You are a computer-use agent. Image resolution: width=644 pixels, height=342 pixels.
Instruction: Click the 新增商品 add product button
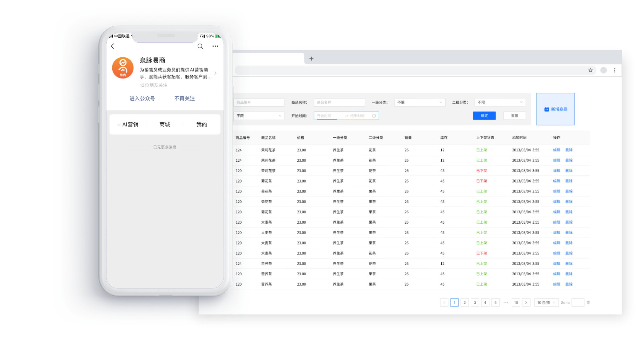point(555,109)
